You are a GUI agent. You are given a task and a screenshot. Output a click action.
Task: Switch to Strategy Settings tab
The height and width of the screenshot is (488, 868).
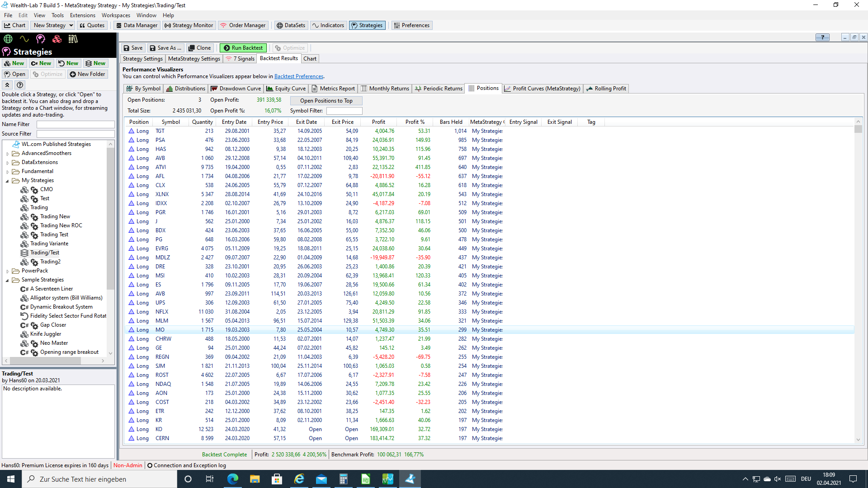point(142,59)
